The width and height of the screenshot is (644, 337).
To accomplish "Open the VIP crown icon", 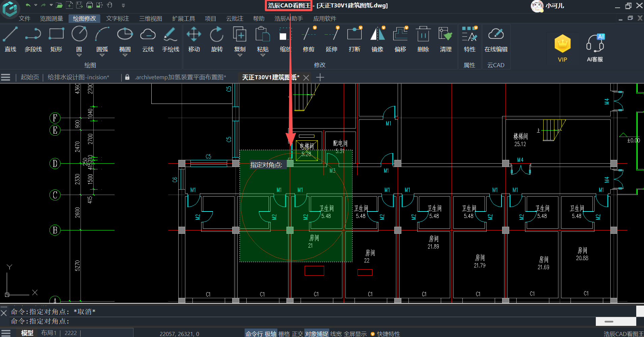I will [x=562, y=48].
